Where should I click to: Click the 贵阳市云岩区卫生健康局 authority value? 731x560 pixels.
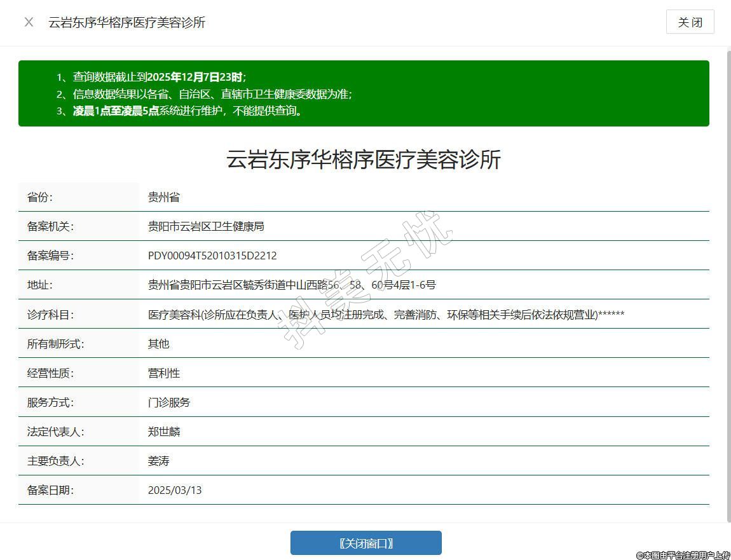[x=206, y=226]
